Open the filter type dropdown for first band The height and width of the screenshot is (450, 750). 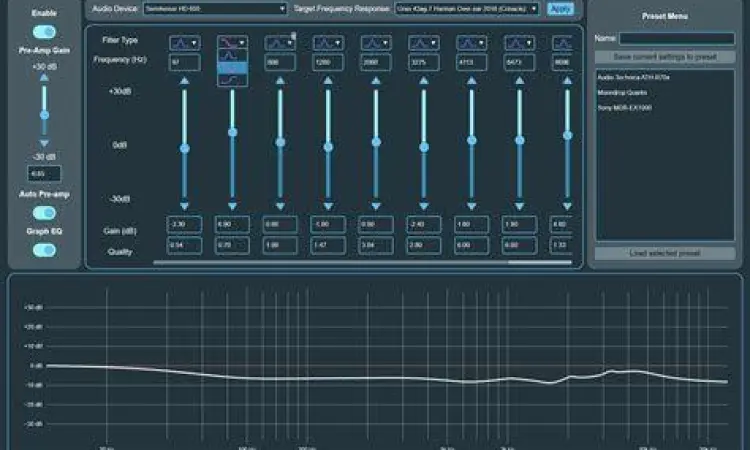[184, 42]
